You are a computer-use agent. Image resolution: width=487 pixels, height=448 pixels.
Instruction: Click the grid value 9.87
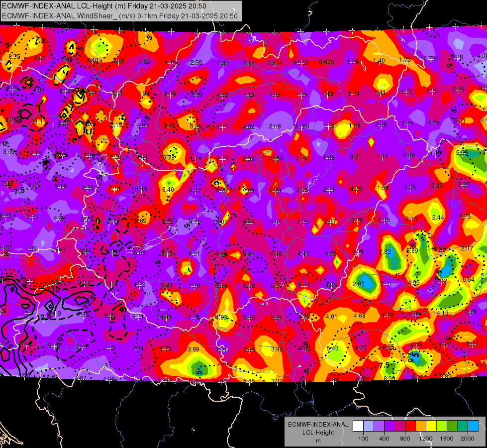tap(110, 315)
